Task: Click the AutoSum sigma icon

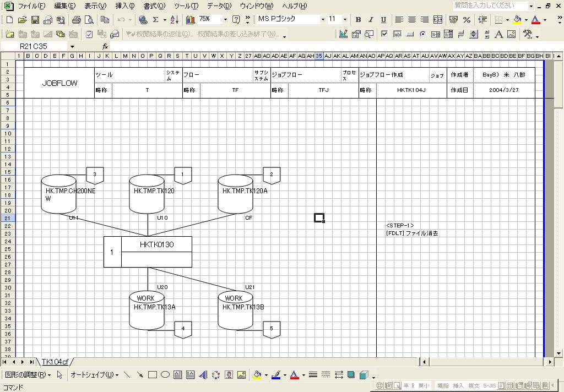Action: 155,19
